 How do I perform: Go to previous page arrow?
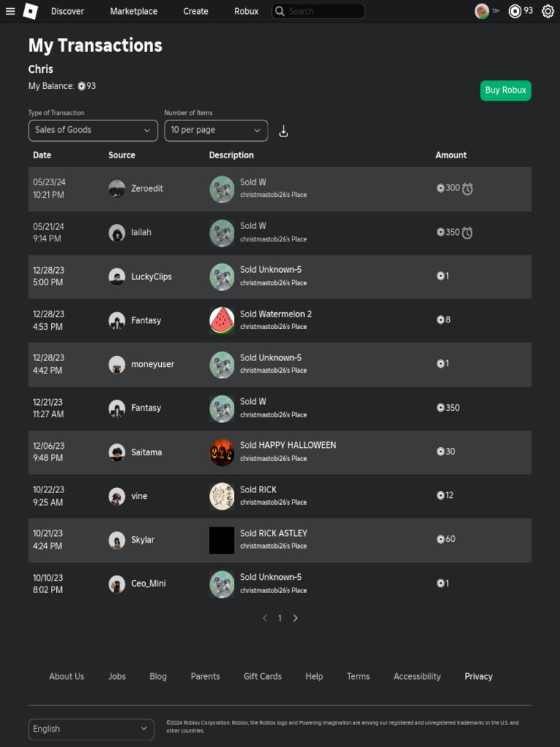coord(265,618)
